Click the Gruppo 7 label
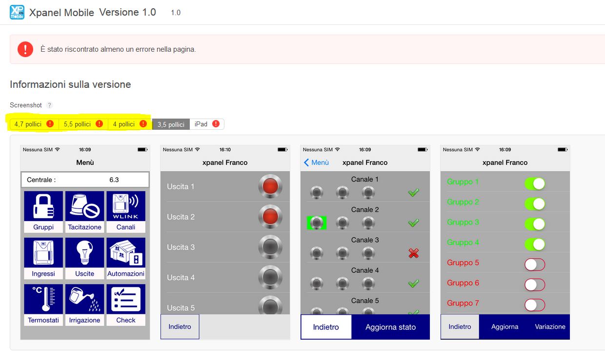The height and width of the screenshot is (364, 605). coord(463,303)
